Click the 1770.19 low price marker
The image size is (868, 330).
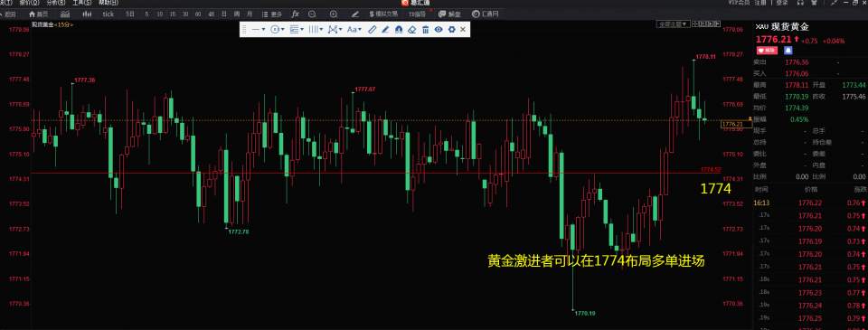point(585,314)
